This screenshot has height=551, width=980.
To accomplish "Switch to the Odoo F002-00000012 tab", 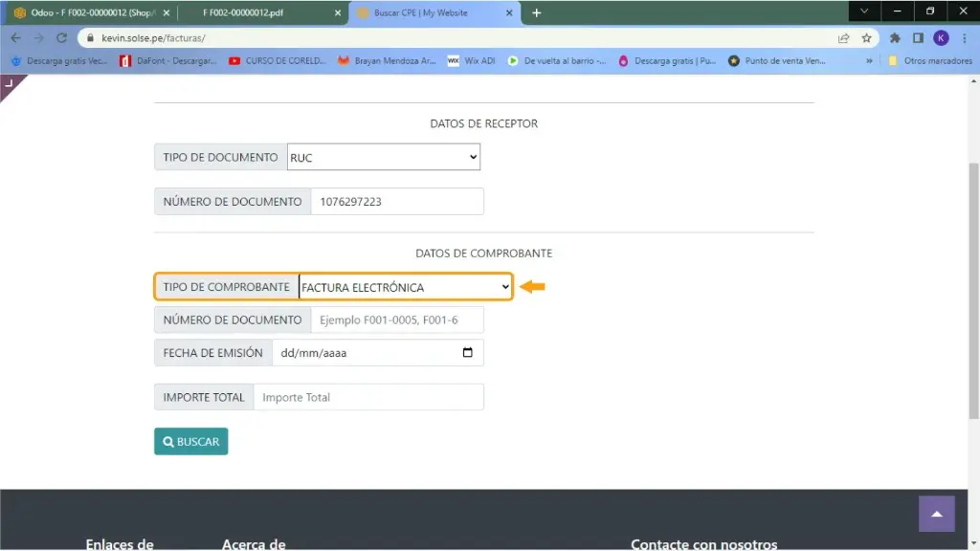I will (x=84, y=12).
